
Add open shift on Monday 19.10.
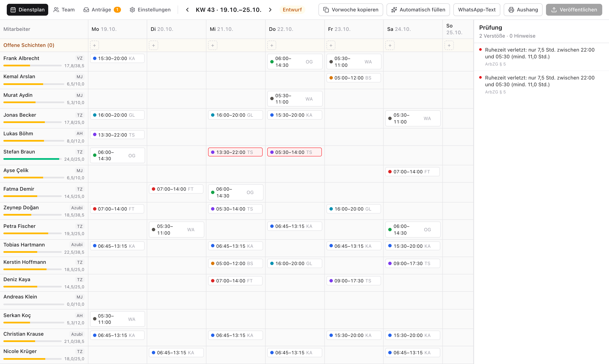(x=95, y=45)
